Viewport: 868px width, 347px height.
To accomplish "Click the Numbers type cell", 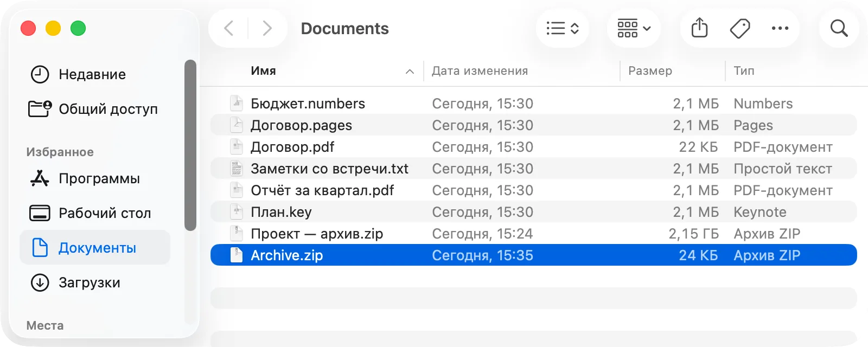I will [763, 104].
